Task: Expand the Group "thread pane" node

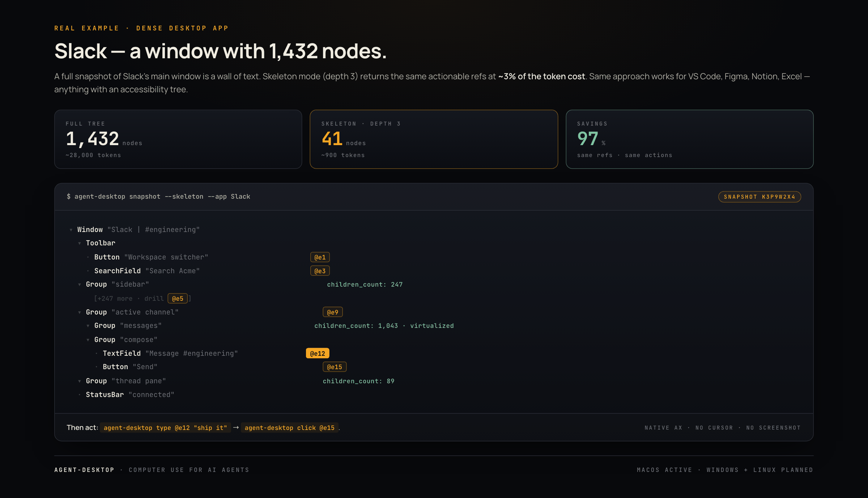Action: click(80, 381)
